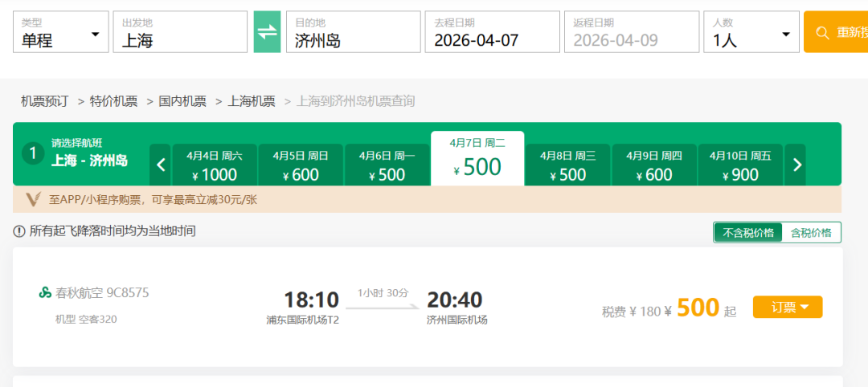Open 特价机票 breadcrumb link
868x387 pixels.
(x=113, y=101)
